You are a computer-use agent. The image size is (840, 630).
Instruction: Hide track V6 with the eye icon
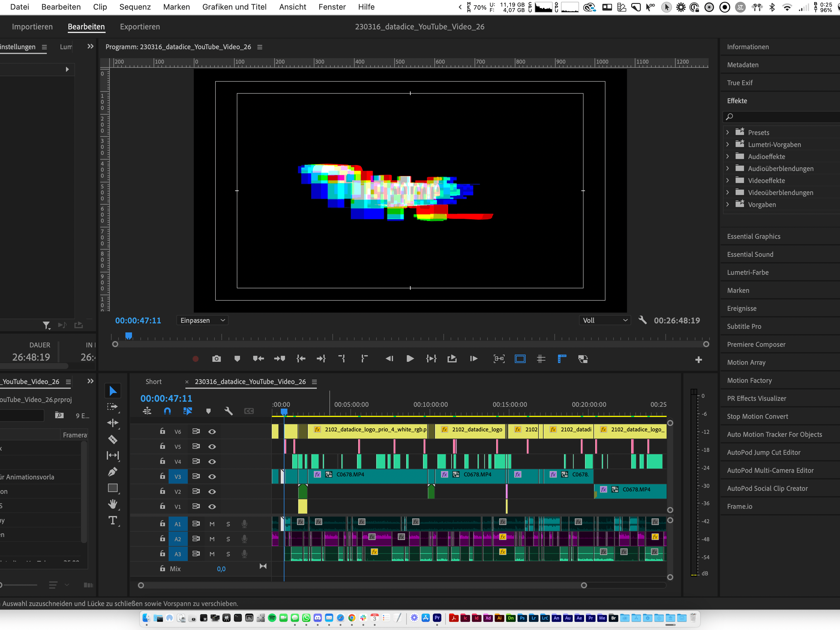pos(212,431)
